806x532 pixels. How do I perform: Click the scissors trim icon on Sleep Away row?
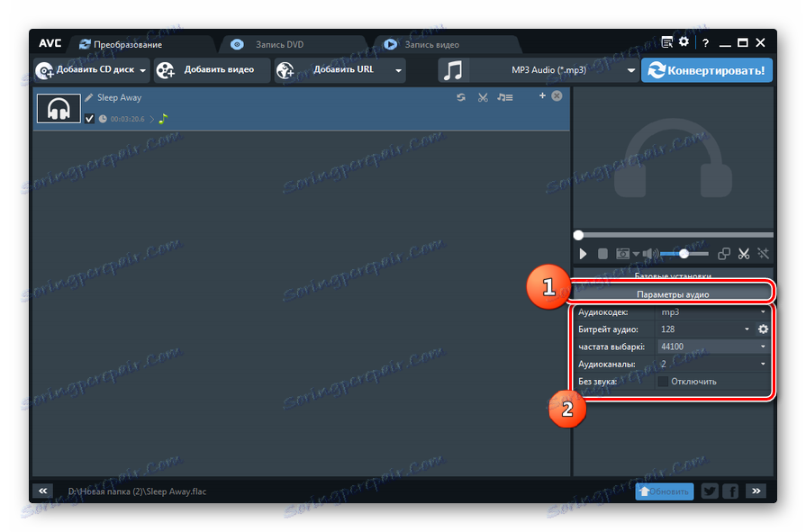(483, 97)
